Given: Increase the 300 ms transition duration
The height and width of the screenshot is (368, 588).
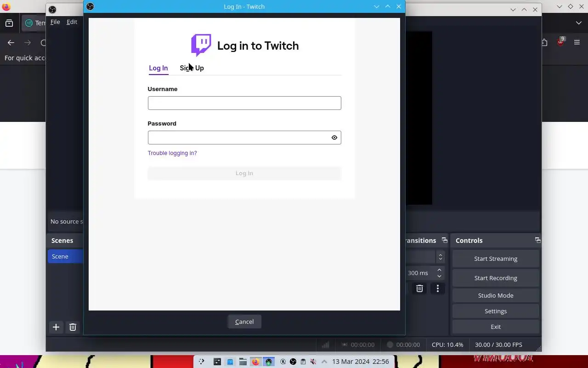Looking at the screenshot, I should [x=440, y=270].
